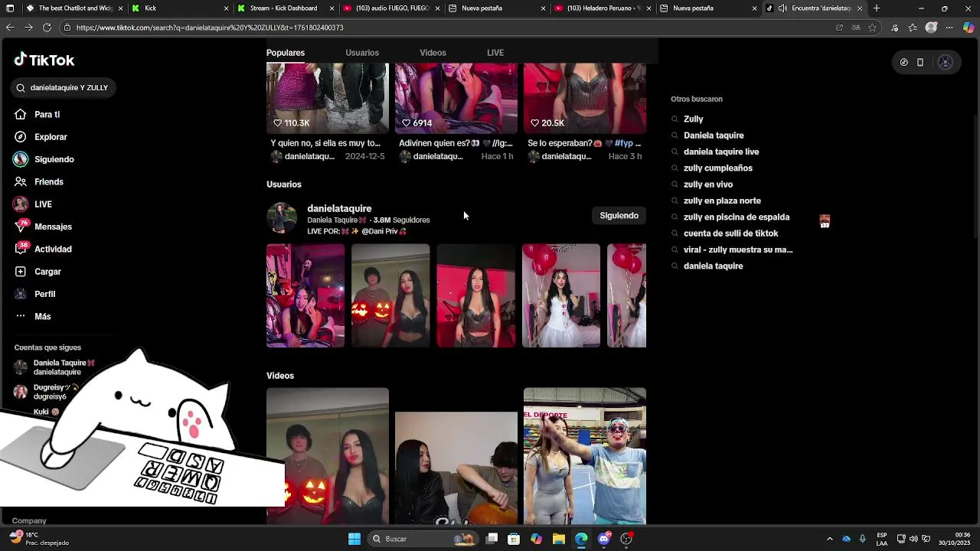Switch to Kick browser tab
Viewport: 980px width, 551px height.
180,8
